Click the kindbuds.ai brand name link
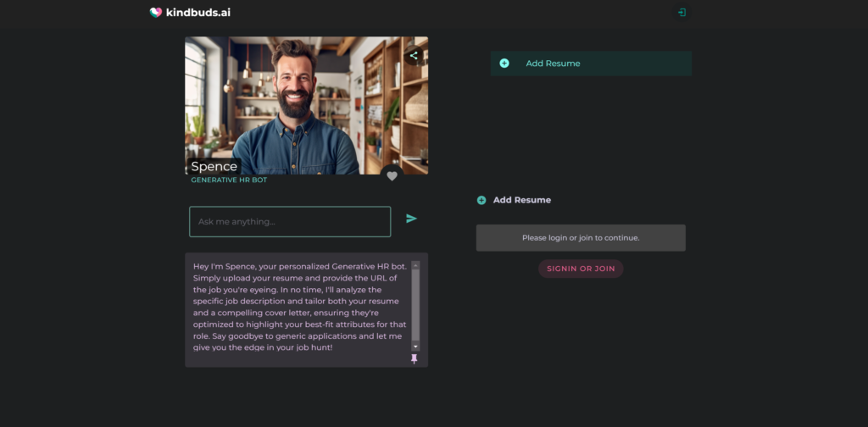Viewport: 868px width, 427px height. coord(198,13)
